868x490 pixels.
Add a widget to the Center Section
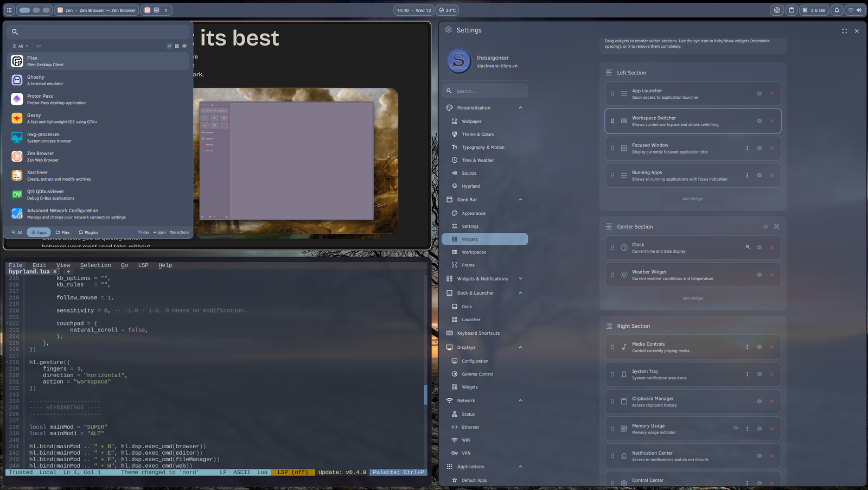[693, 298]
